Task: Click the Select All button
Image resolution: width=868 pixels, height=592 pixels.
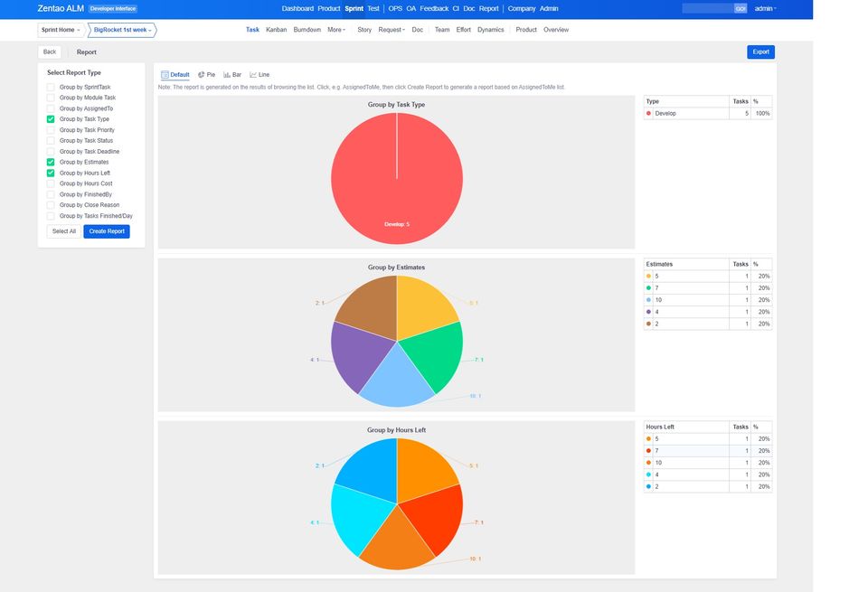Action: (64, 231)
